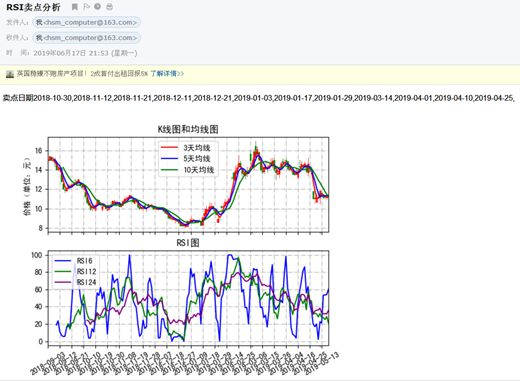Click the round dark icon after the flag

(98, 7)
